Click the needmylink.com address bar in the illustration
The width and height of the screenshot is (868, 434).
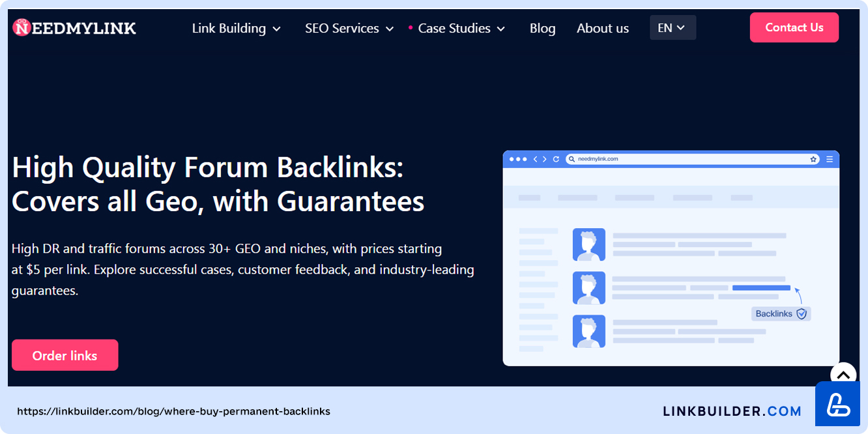pos(693,159)
